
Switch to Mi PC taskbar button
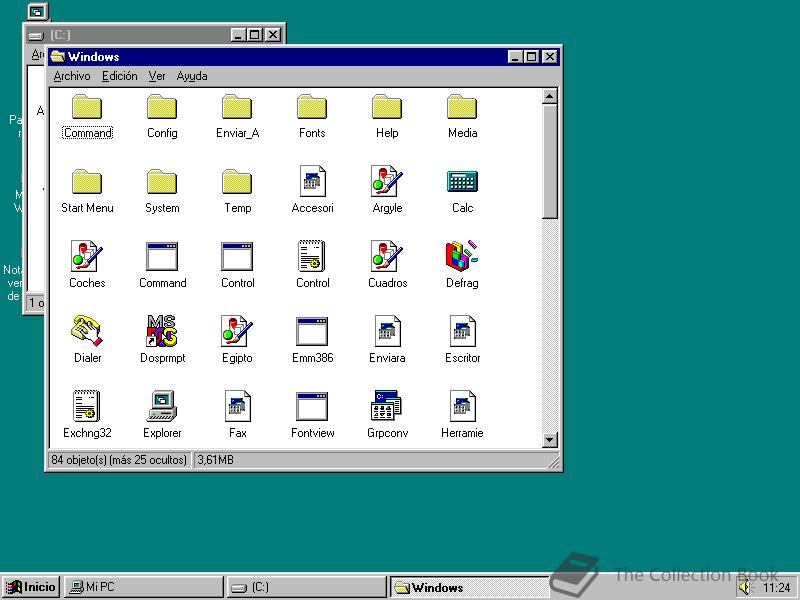(x=143, y=587)
